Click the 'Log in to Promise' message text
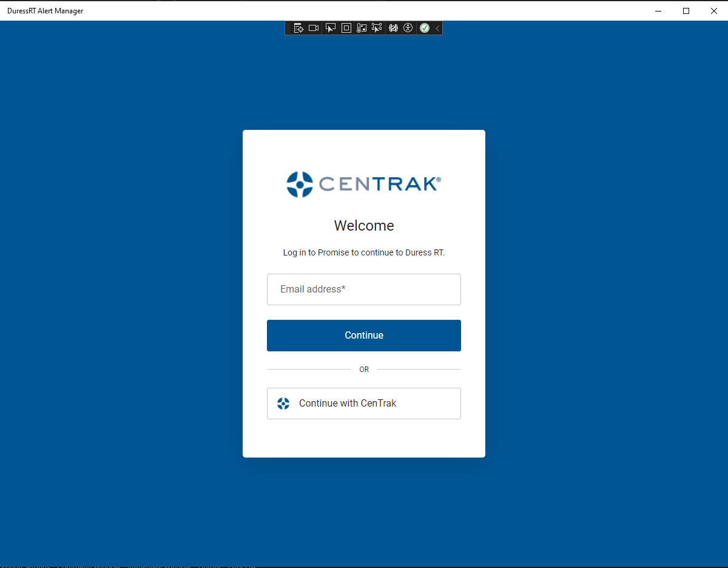Image resolution: width=728 pixels, height=568 pixels. (364, 252)
